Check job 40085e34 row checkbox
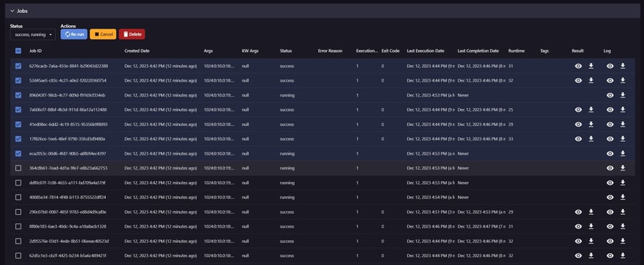 pyautogui.click(x=18, y=197)
